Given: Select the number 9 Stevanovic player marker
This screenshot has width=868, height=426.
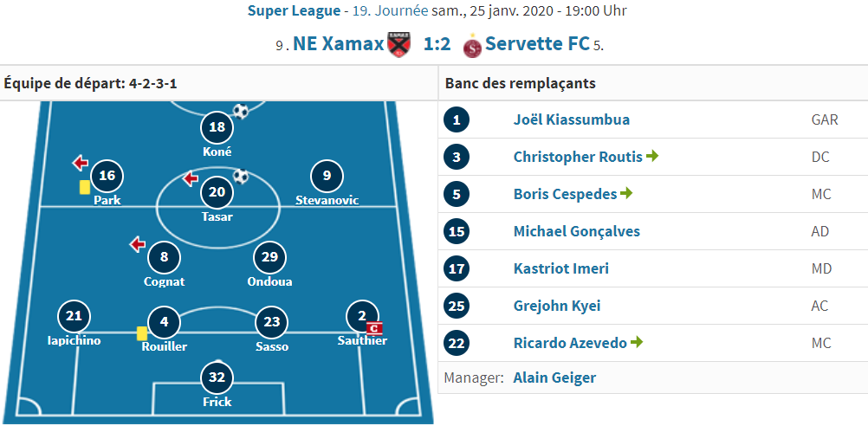Looking at the screenshot, I should 327,176.
